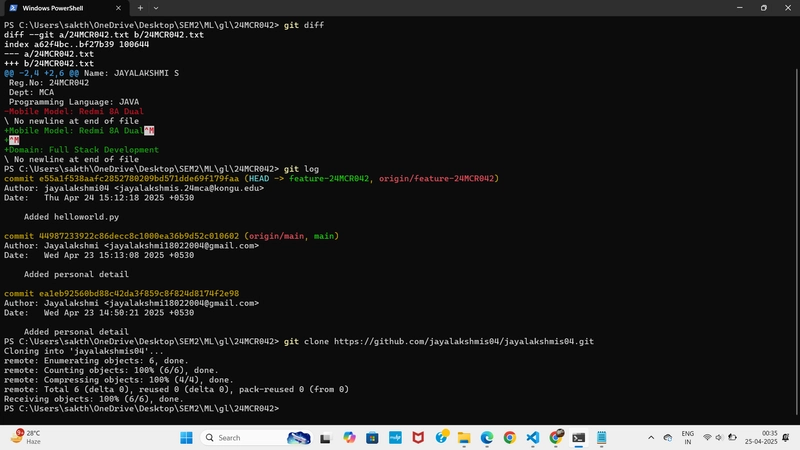This screenshot has width=800, height=450.
Task: Click the author email jayalakshmis.24mca@kongu.edu
Action: point(189,188)
